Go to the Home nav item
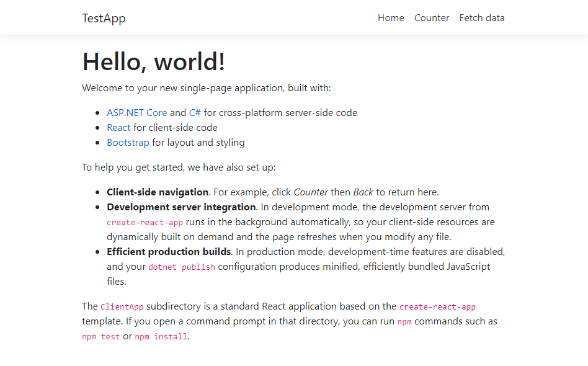The image size is (588, 366). pyautogui.click(x=391, y=18)
